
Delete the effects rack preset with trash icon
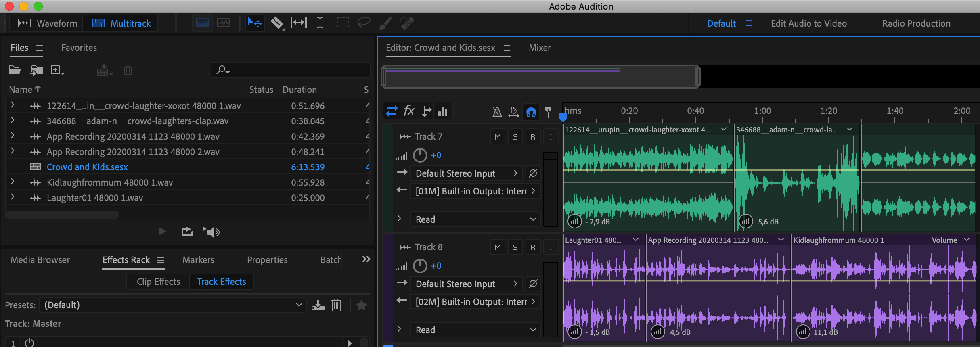(336, 305)
